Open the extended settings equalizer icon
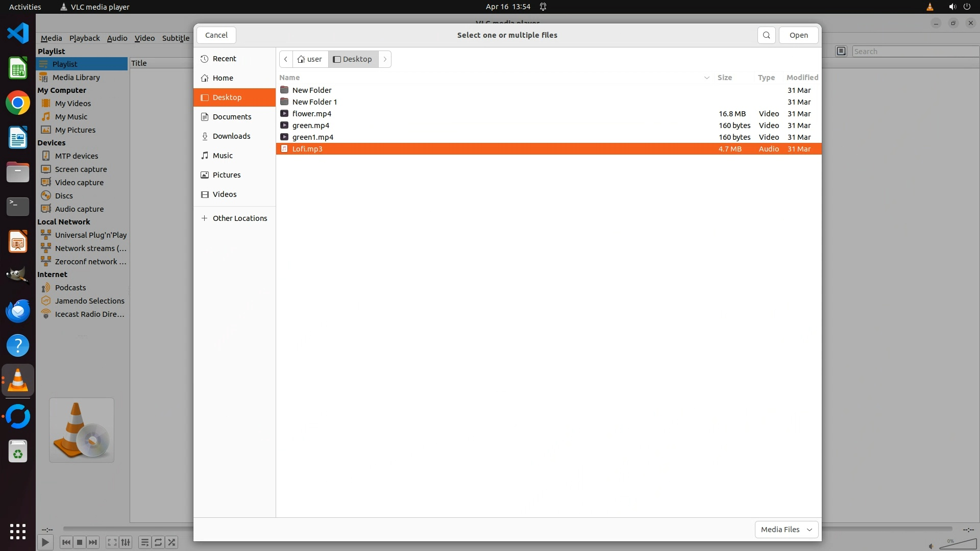The image size is (980, 551). (x=126, y=542)
